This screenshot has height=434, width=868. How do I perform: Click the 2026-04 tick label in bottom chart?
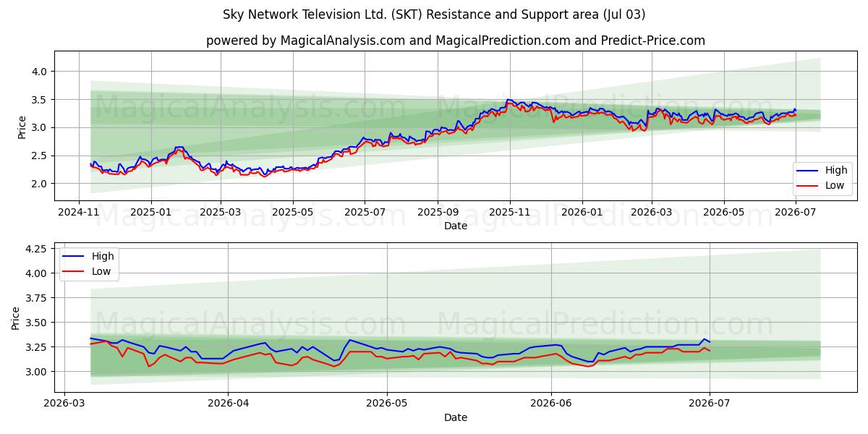pyautogui.click(x=228, y=404)
